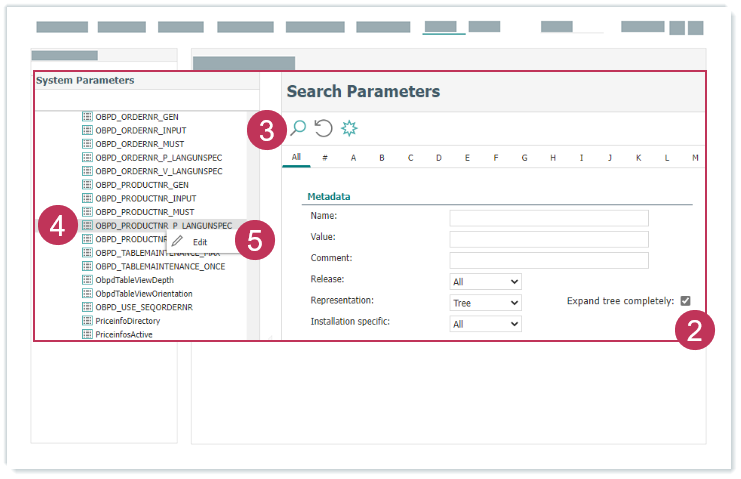Click into the Value input field
This screenshot has height=479, width=741.
(548, 239)
